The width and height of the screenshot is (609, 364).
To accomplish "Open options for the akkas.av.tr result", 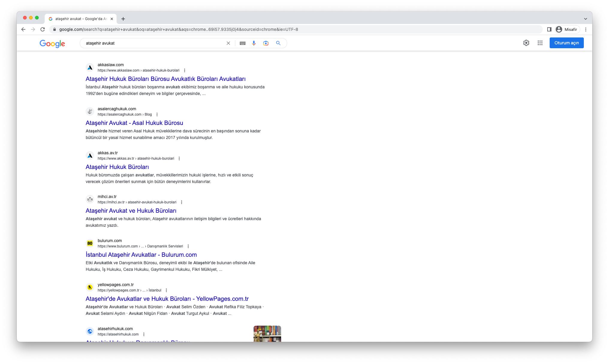I will (179, 158).
